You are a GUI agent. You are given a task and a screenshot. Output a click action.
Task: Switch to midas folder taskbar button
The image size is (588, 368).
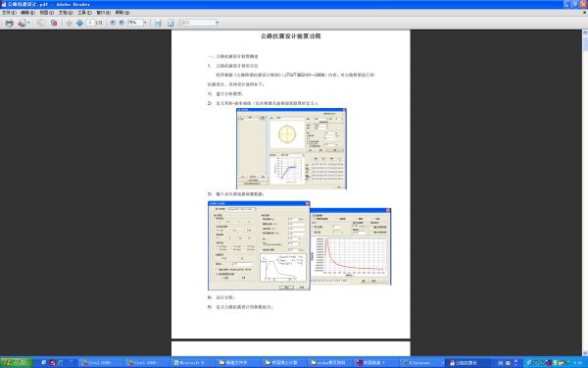click(330, 363)
